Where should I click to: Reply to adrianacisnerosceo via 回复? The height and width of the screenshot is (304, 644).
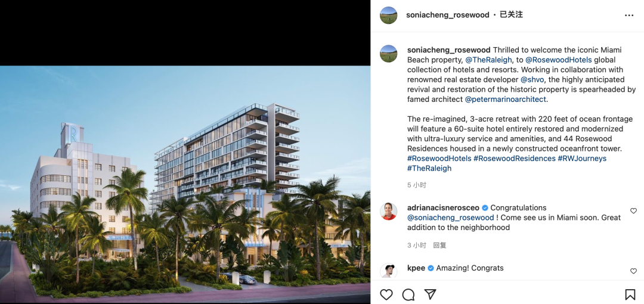tap(439, 245)
